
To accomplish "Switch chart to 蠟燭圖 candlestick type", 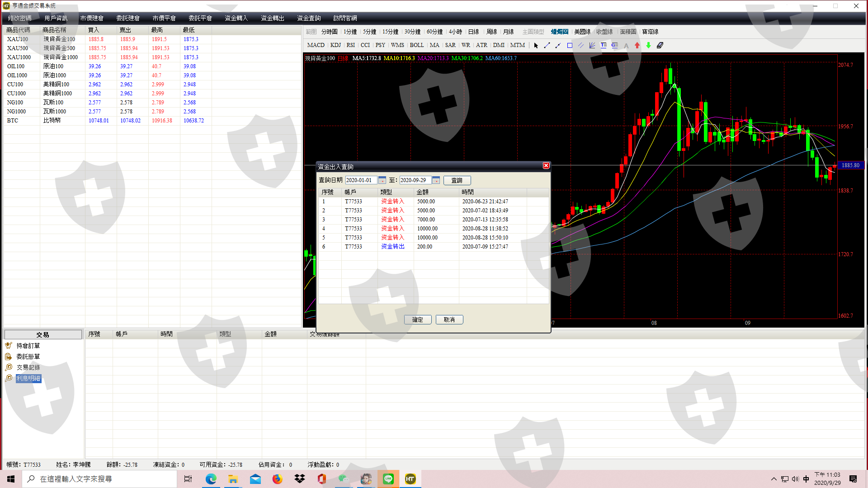I will tap(560, 32).
